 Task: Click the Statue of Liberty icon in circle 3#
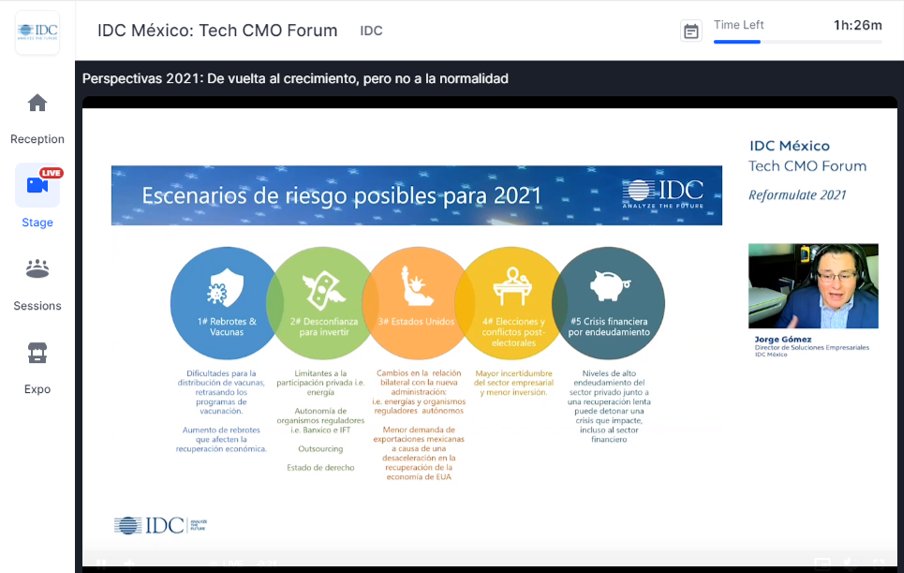click(416, 286)
